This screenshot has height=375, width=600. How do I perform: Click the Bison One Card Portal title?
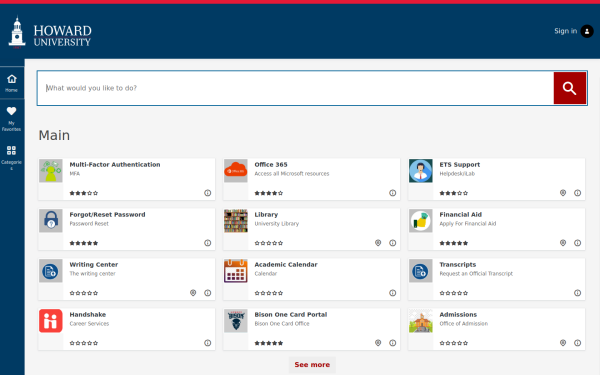click(291, 315)
